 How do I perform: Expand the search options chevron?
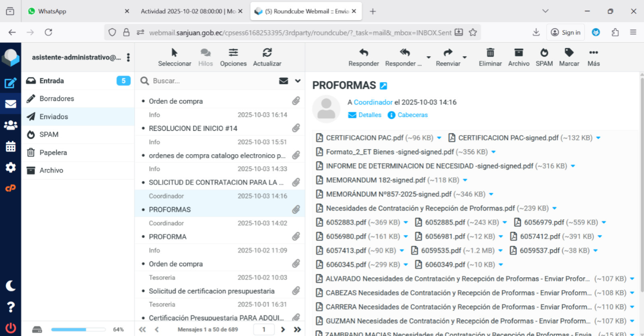tap(298, 81)
